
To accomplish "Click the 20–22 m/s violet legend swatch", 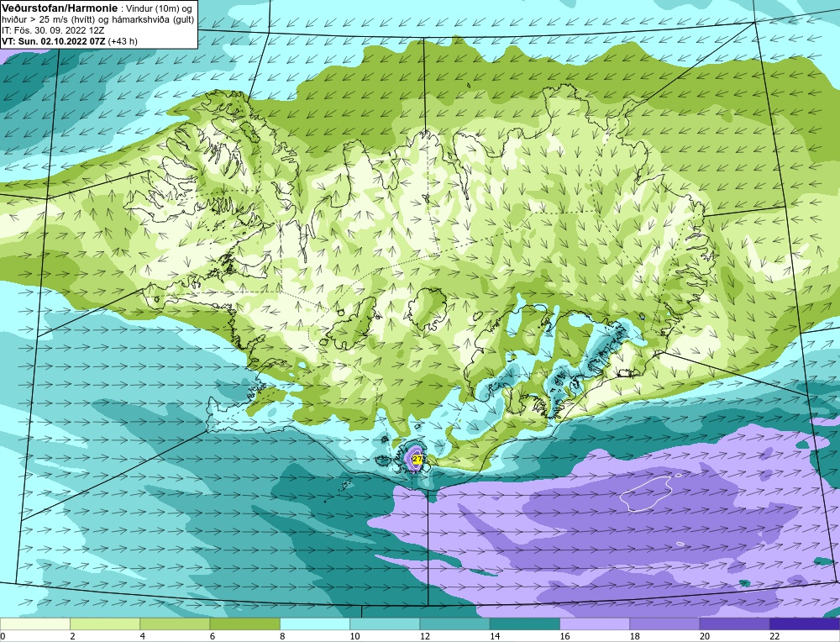I will click(734, 624).
